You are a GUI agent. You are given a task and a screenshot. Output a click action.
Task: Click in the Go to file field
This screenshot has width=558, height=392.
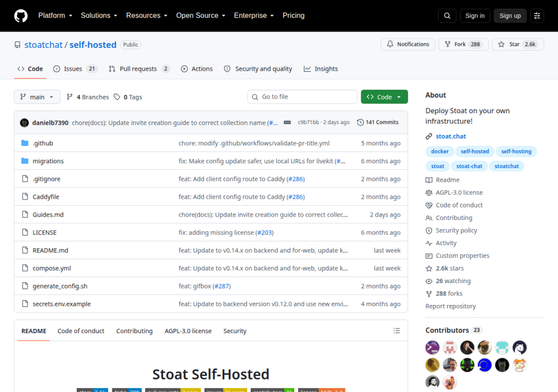tap(302, 97)
